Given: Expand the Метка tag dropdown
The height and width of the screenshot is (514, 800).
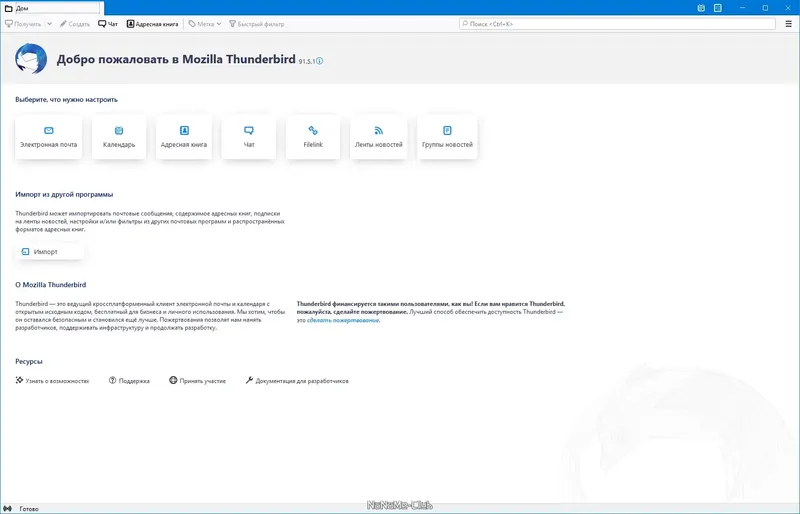Looking at the screenshot, I should pyautogui.click(x=205, y=24).
